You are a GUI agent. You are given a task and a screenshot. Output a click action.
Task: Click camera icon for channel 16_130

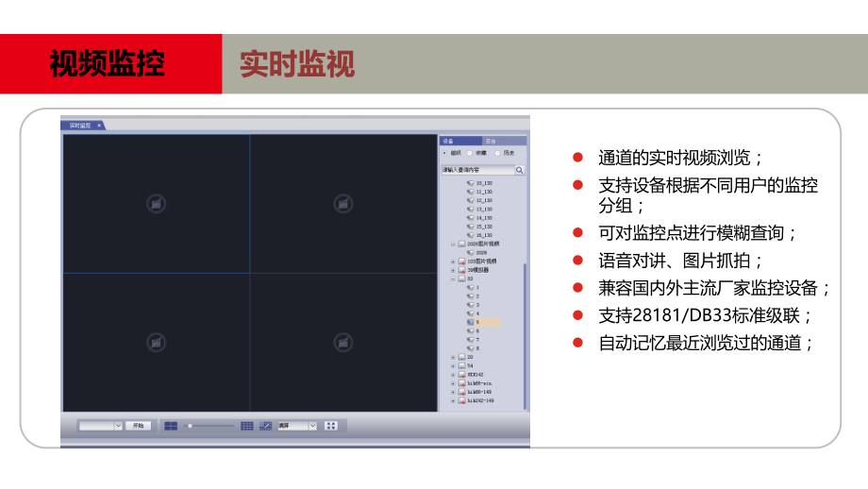tap(471, 235)
